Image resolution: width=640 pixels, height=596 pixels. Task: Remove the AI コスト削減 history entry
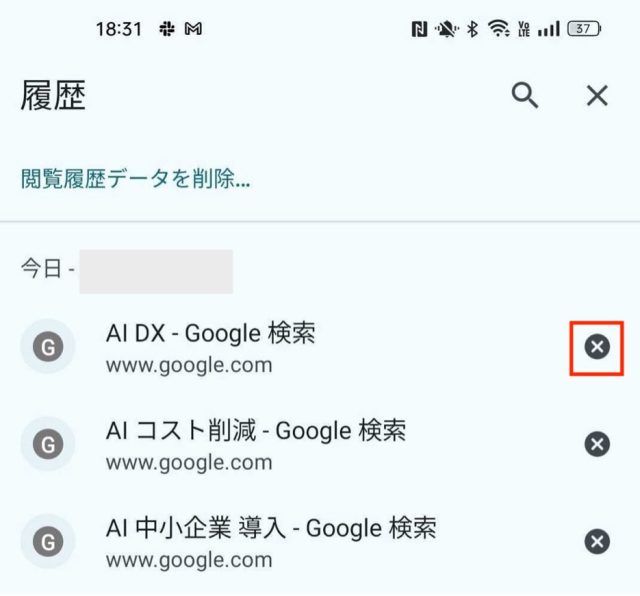tap(597, 444)
